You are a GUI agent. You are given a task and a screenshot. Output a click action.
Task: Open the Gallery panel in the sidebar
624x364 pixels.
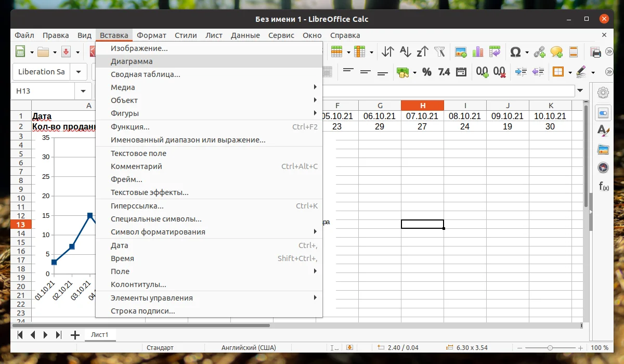click(603, 149)
